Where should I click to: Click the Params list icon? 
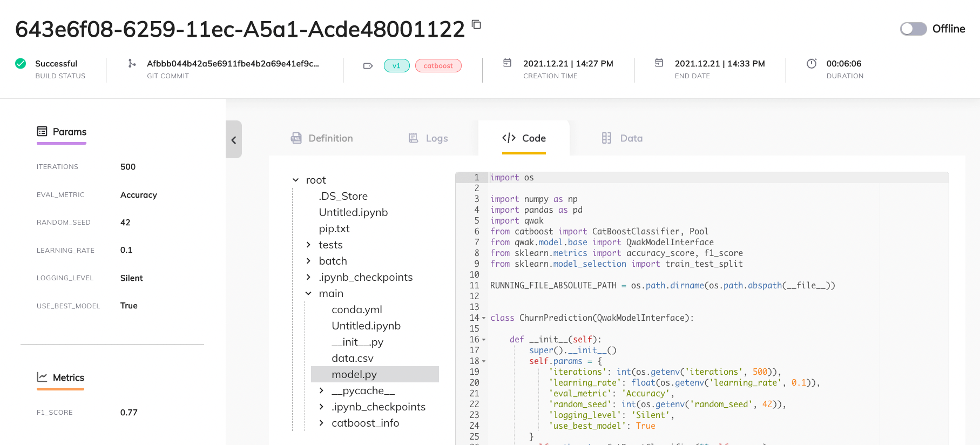42,131
